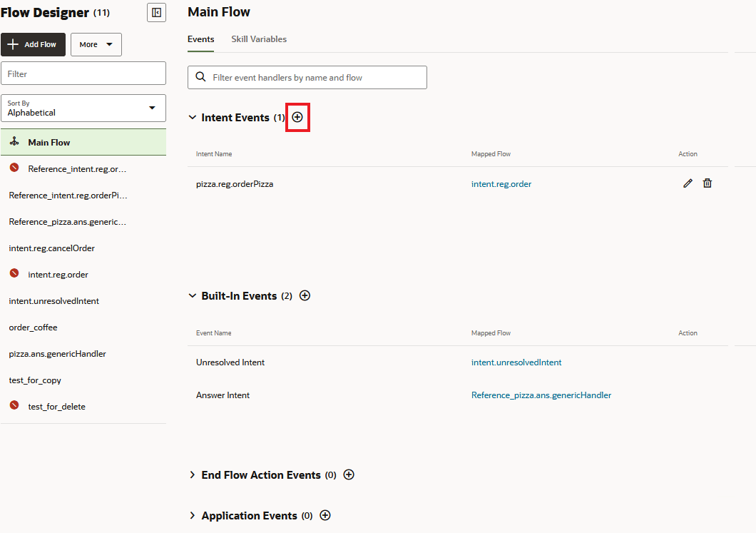Click the add End Flow Action Event icon

(349, 474)
